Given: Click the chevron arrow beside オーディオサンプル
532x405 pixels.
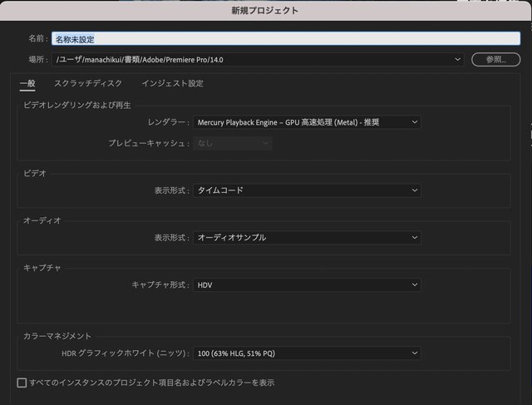Looking at the screenshot, I should point(414,238).
